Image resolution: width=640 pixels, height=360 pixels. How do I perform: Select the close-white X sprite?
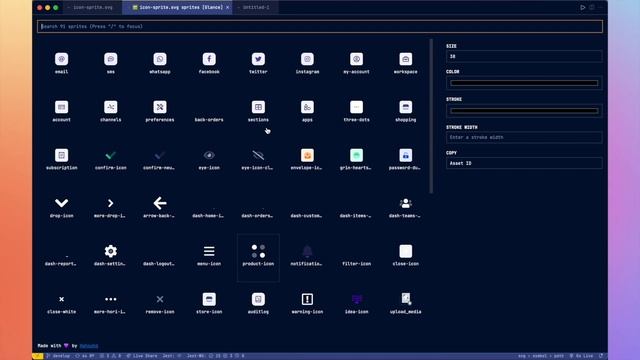point(62,299)
